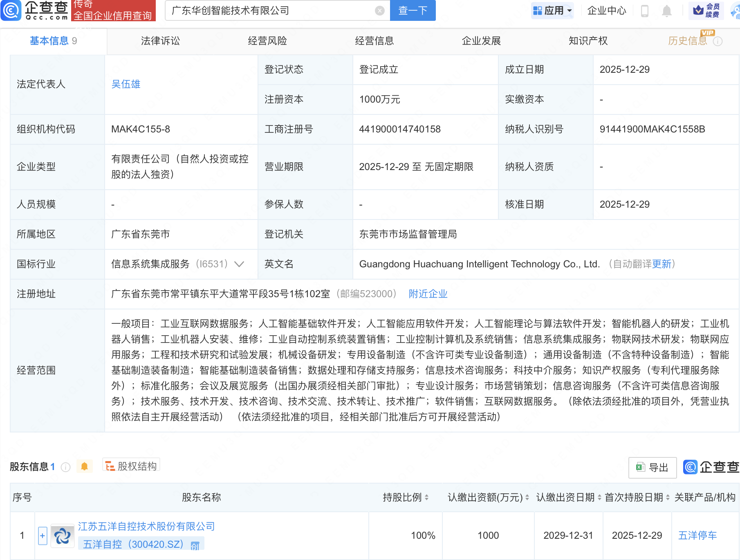740x560 pixels.
Task: Open the 应用 dropdown menu
Action: [x=552, y=10]
